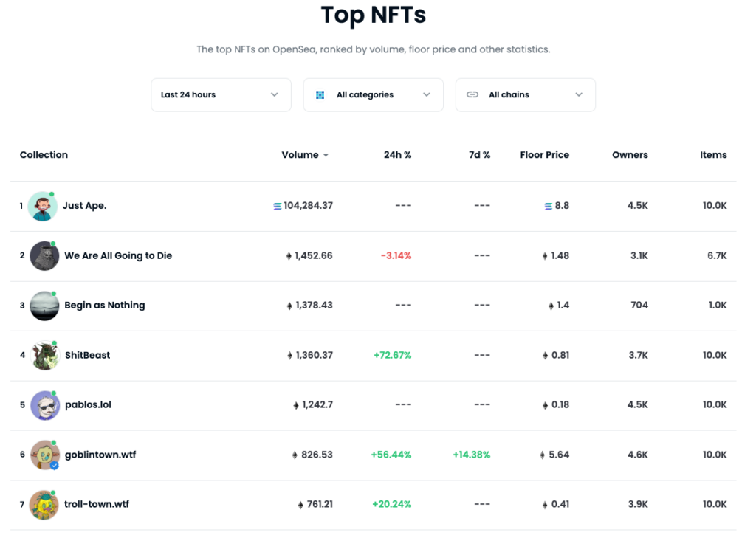Click the Ethereum icon beside volume 761.21
Screen dimensions: 756x538
click(300, 505)
